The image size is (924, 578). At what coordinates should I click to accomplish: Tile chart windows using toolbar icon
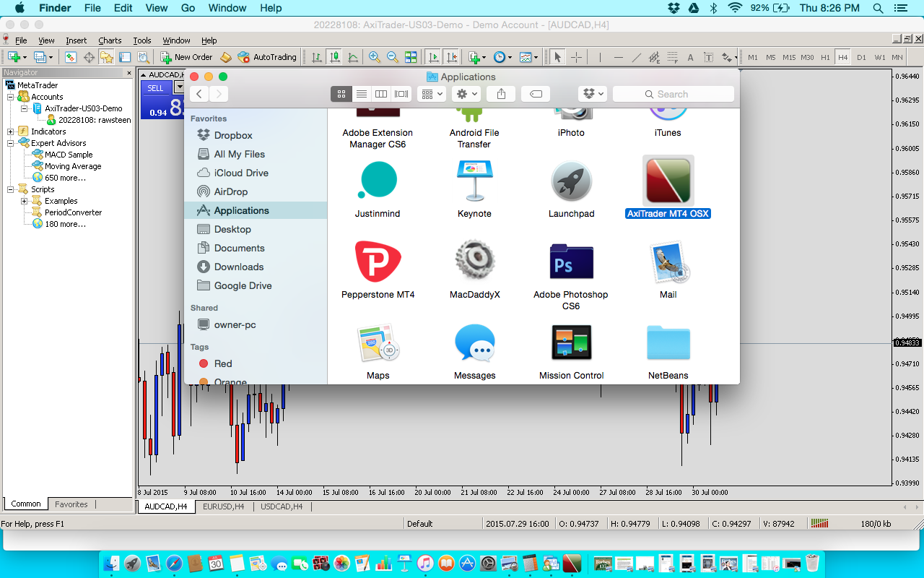(411, 57)
